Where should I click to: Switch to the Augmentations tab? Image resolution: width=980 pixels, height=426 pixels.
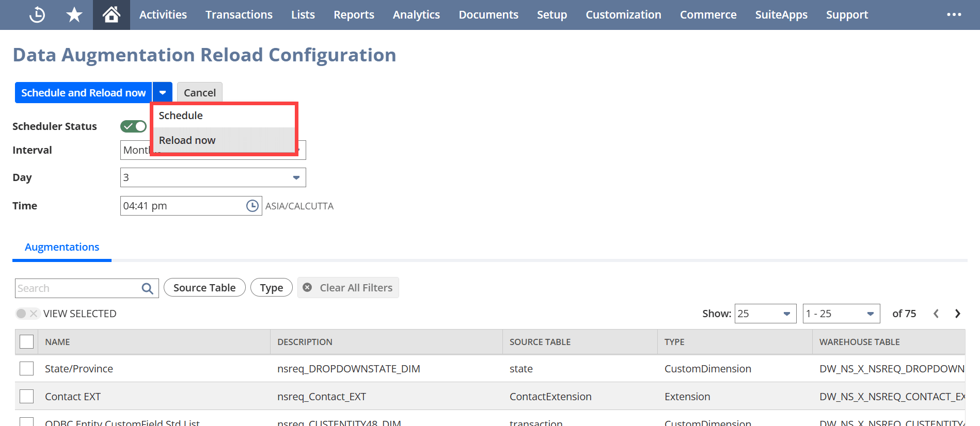point(62,247)
